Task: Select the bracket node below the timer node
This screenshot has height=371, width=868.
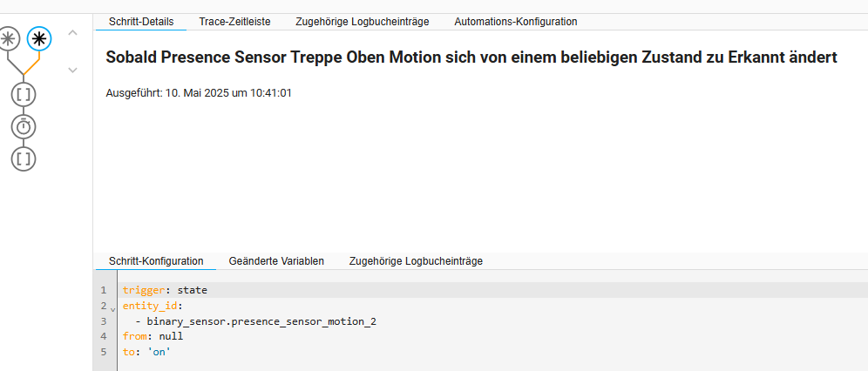Action: coord(24,159)
